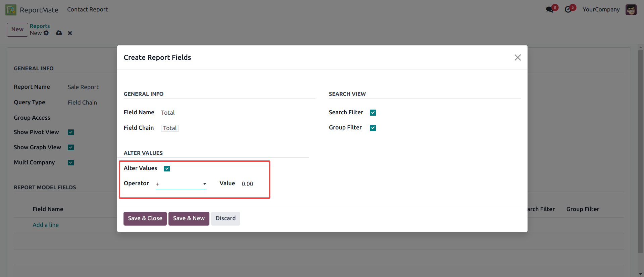
Task: Open the YourCompany switcher menu
Action: click(601, 9)
